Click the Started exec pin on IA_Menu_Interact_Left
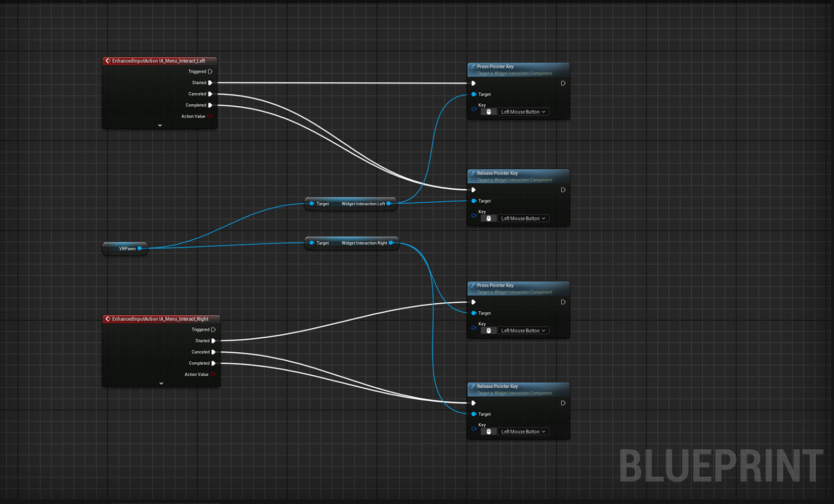 pyautogui.click(x=210, y=83)
